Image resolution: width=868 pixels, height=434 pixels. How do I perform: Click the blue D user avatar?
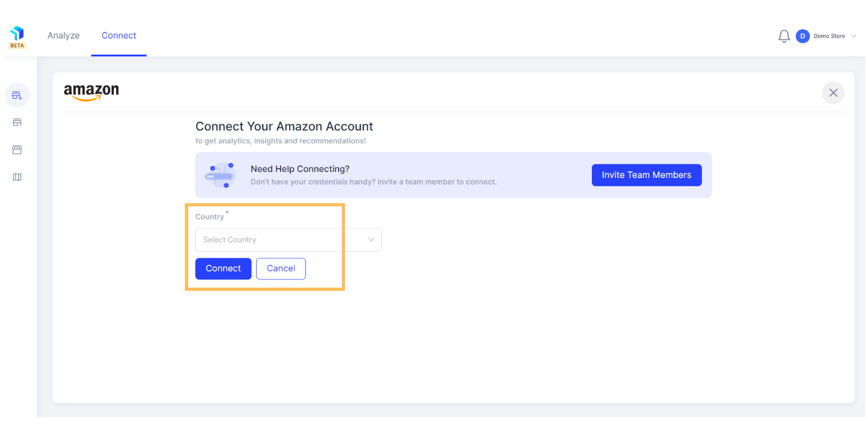coord(803,36)
